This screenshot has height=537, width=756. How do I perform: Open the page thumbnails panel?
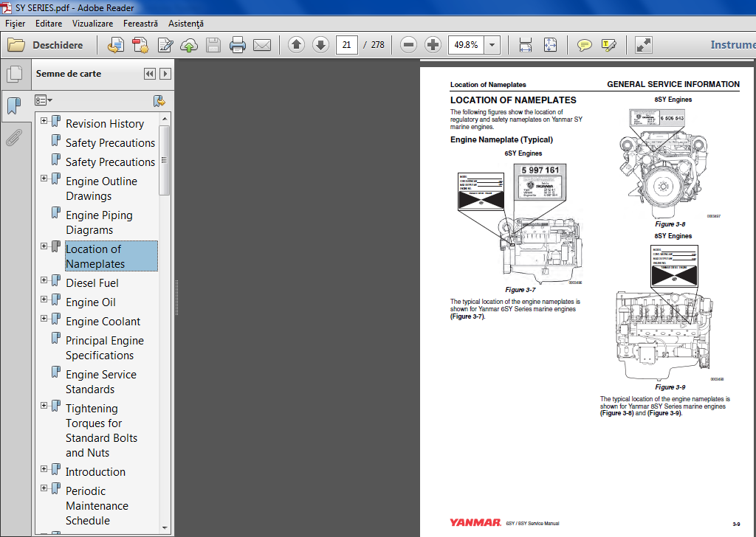(15, 74)
